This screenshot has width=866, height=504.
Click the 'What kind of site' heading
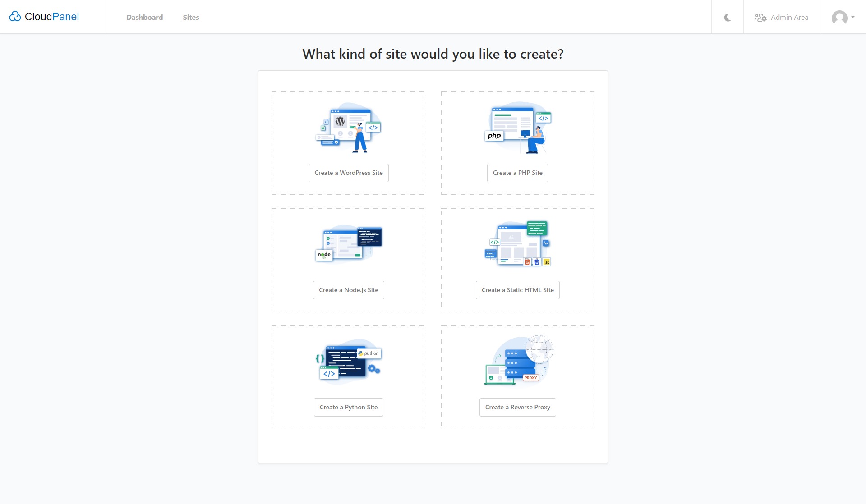pyautogui.click(x=433, y=54)
